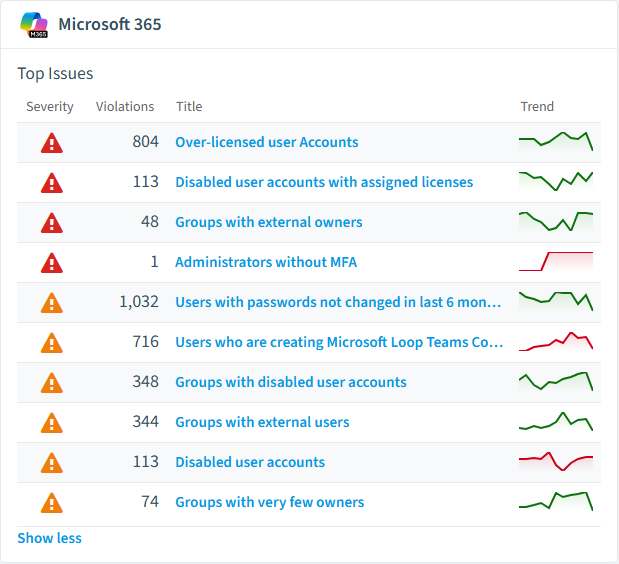Click trend sparkline for Groups with external owners
This screenshot has width=619, height=564.
coord(556,221)
